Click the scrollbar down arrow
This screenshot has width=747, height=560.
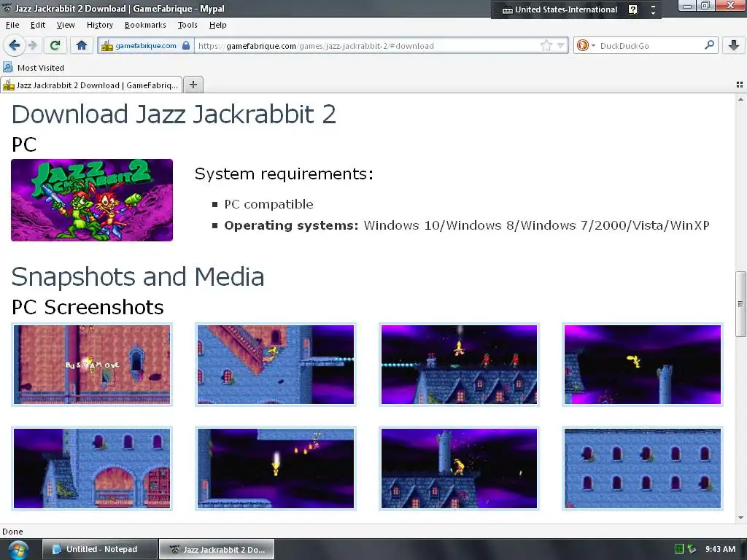tap(740, 518)
